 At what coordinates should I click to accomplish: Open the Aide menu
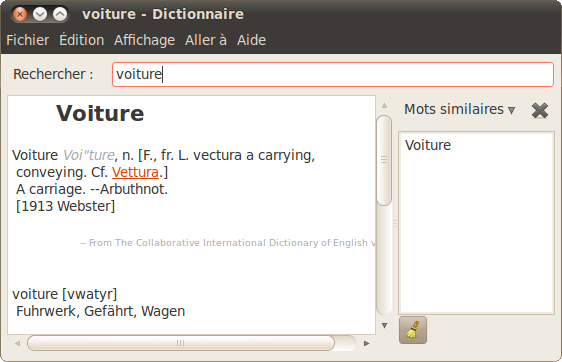coord(251,40)
